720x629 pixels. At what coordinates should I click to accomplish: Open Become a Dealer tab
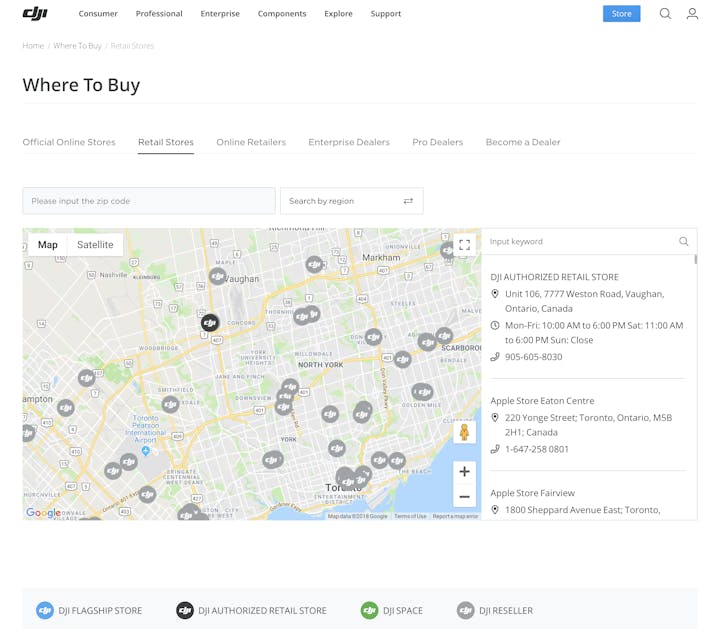point(523,142)
